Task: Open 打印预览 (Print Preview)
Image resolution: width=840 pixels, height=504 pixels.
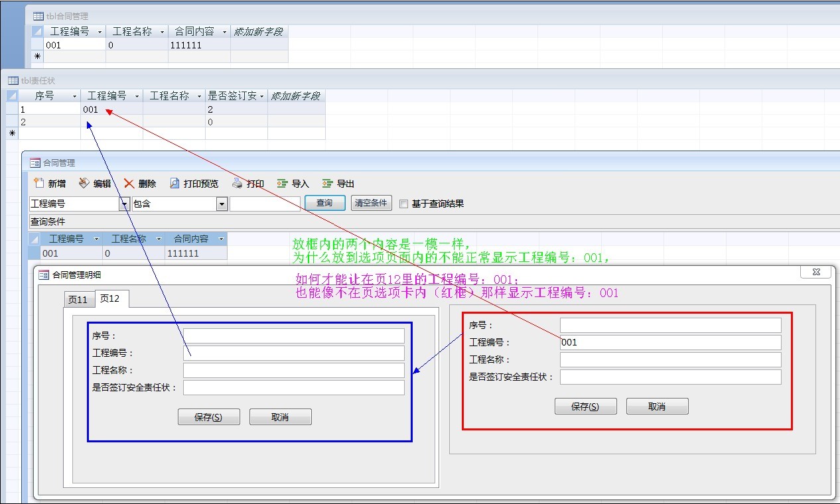Action: (x=175, y=184)
